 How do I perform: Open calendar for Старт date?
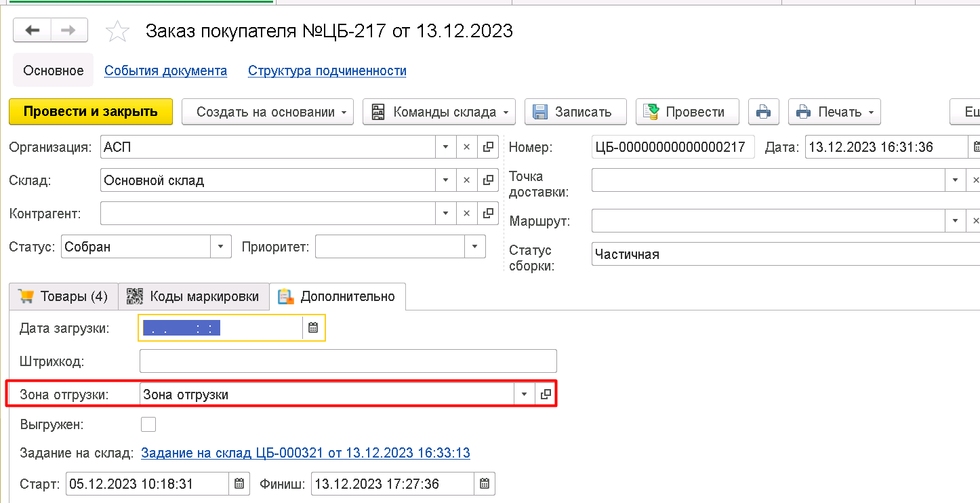pos(239,484)
